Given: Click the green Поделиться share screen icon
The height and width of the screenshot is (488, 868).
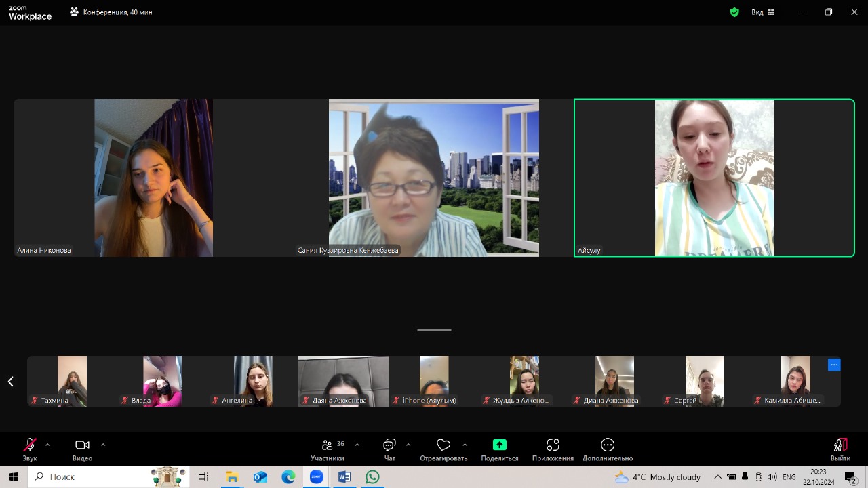Looking at the screenshot, I should [499, 445].
